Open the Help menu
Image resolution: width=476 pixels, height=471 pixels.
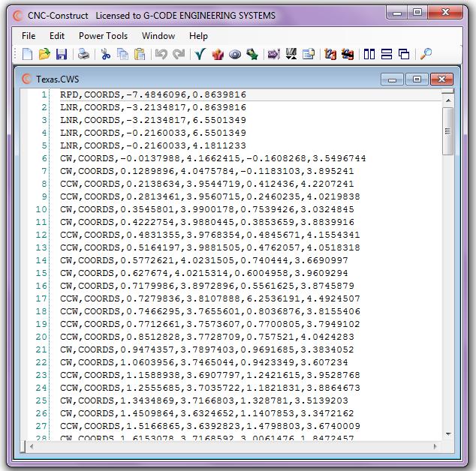pyautogui.click(x=198, y=36)
